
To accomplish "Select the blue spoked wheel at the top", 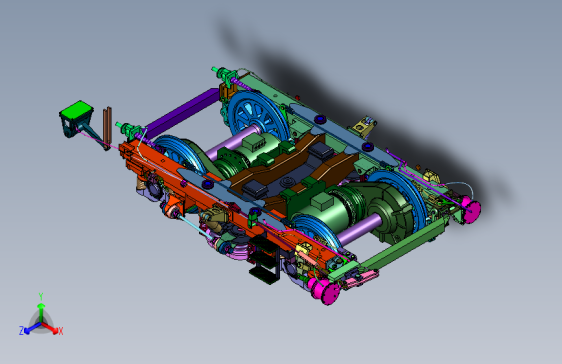I will (x=257, y=115).
